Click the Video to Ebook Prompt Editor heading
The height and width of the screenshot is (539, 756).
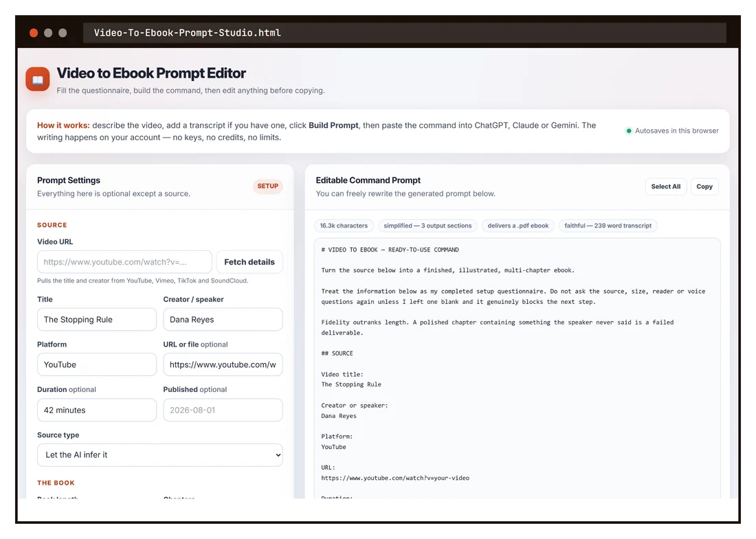(x=151, y=74)
